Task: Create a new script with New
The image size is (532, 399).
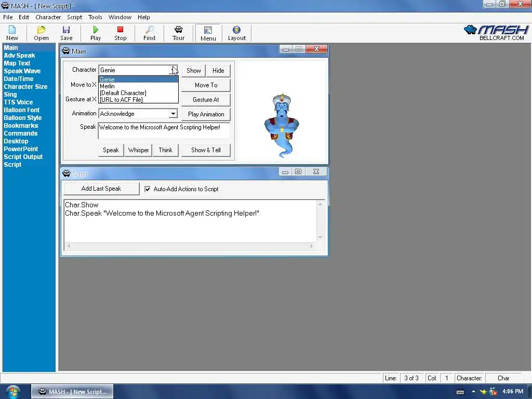Action: click(12, 33)
